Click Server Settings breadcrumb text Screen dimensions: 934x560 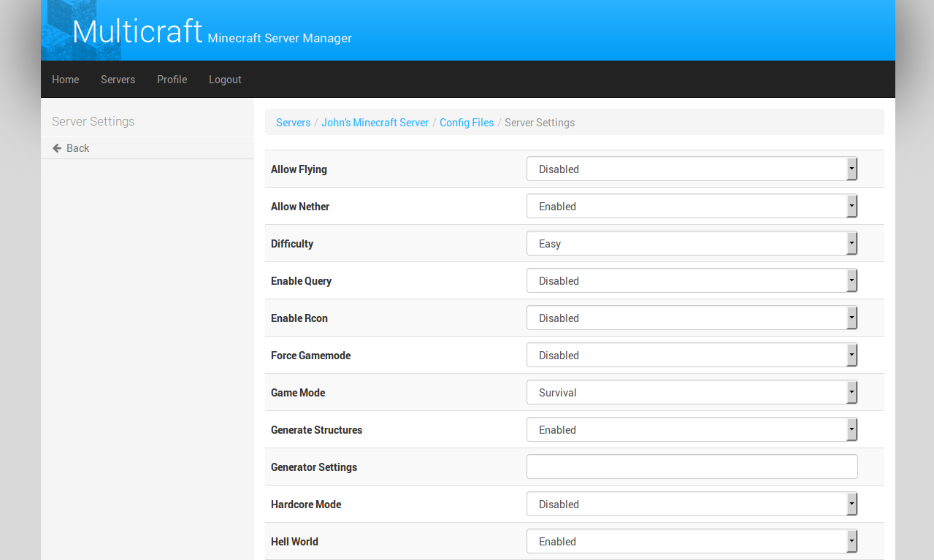540,123
